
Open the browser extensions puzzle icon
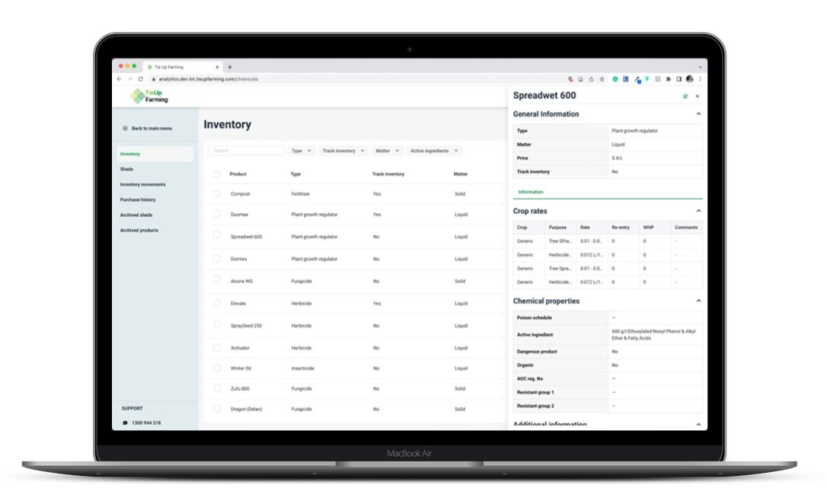point(668,78)
